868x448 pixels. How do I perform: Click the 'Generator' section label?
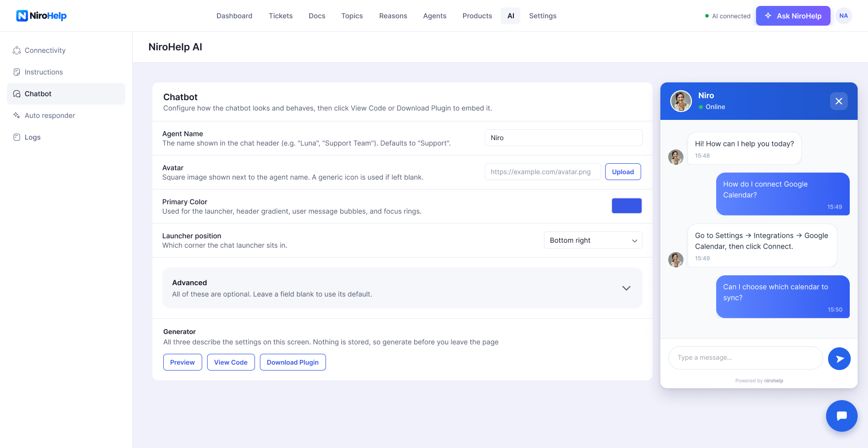click(180, 332)
